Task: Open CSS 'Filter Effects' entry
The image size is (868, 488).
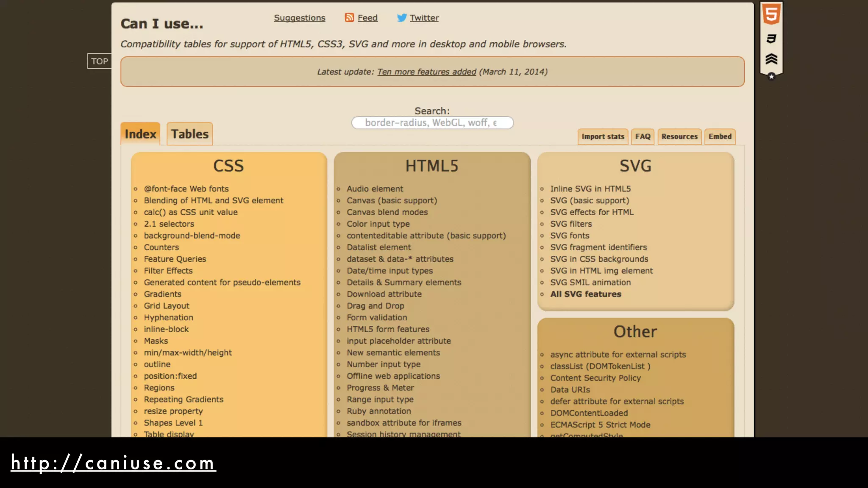Action: 168,271
